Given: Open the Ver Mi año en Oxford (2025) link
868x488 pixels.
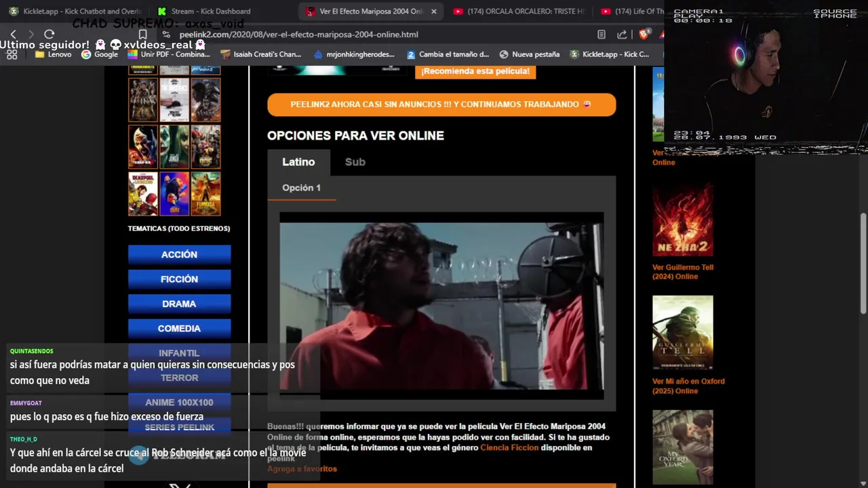Looking at the screenshot, I should point(688,386).
